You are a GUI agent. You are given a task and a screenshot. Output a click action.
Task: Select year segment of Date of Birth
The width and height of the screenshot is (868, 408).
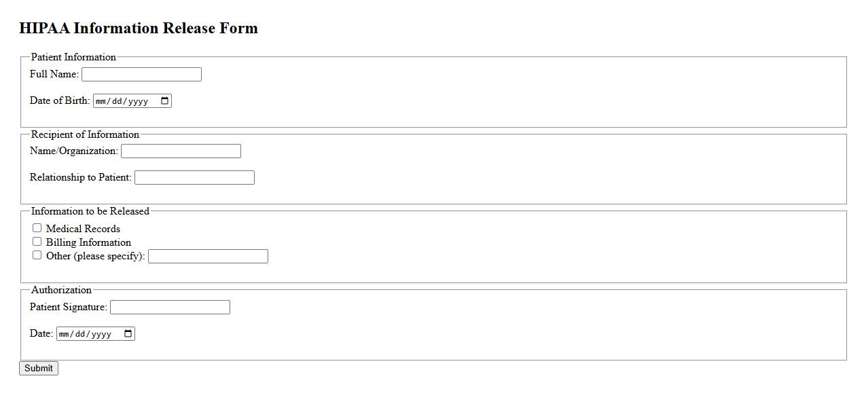pos(138,101)
